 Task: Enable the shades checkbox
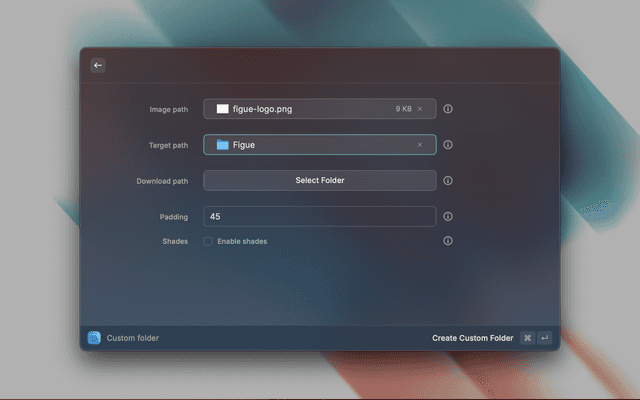pos(208,241)
